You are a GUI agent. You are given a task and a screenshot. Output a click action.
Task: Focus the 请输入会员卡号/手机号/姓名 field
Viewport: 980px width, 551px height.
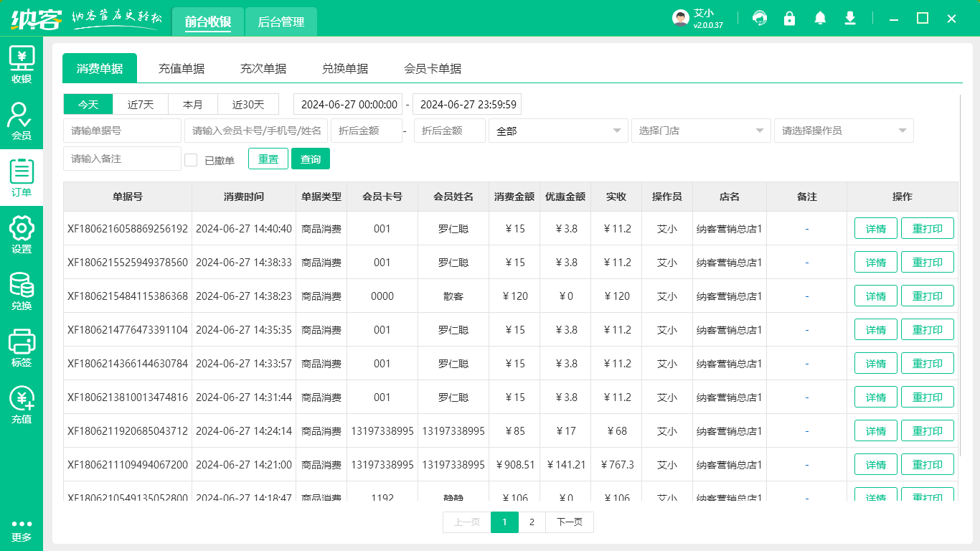pyautogui.click(x=256, y=131)
